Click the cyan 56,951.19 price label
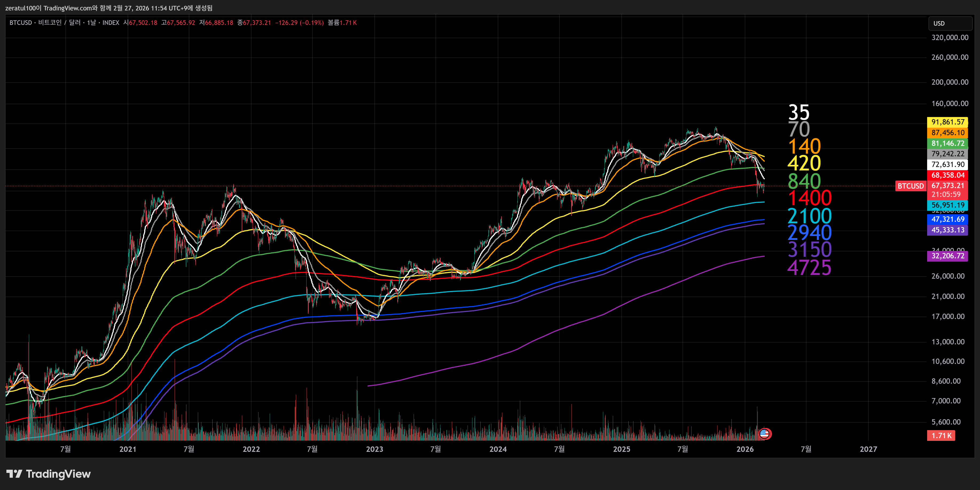The width and height of the screenshot is (980, 490). (947, 205)
